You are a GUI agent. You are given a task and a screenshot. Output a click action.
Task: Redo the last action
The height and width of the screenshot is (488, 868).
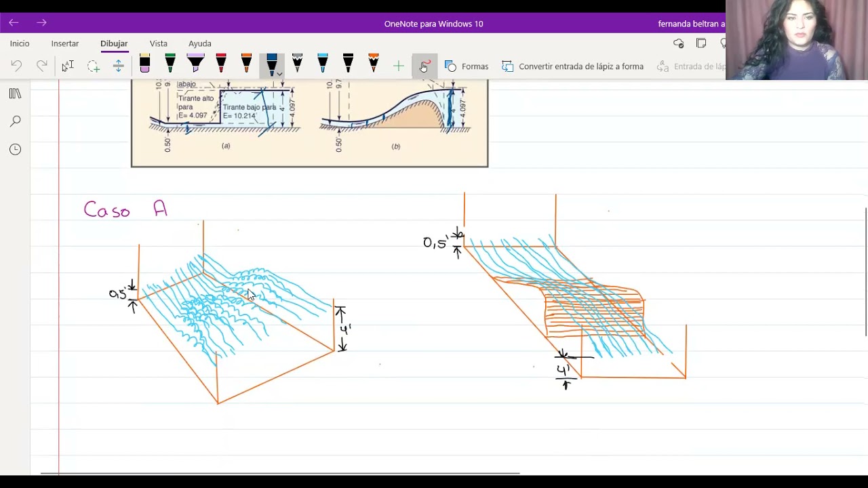[x=42, y=66]
